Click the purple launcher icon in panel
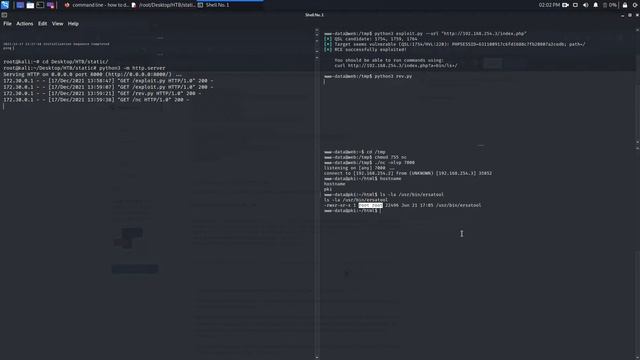 pos(51,5)
